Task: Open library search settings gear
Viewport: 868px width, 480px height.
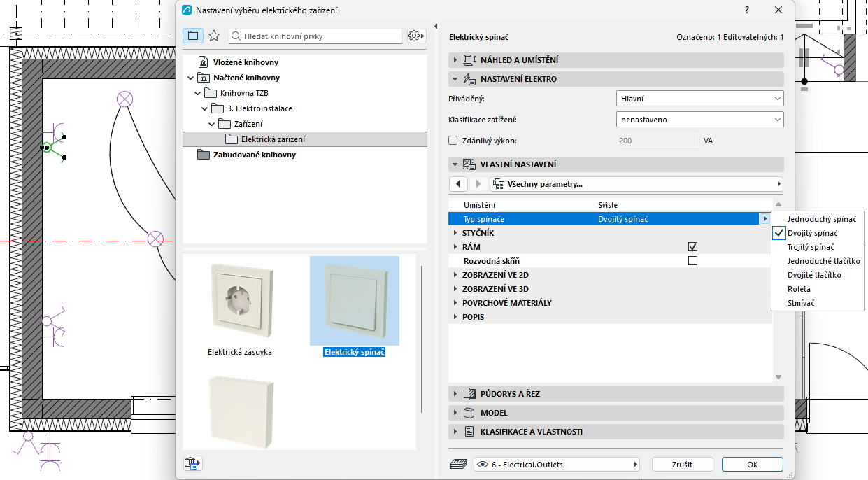Action: (x=416, y=36)
